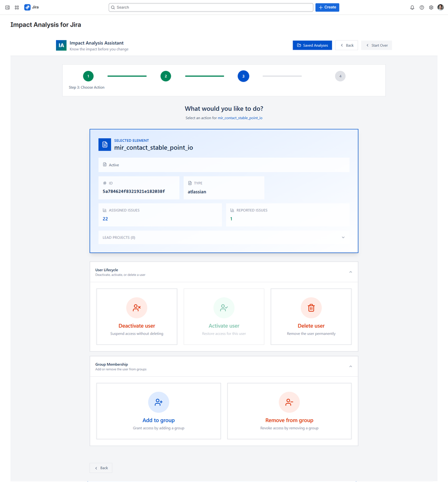
Task: Open the mir_contact_stable_point_io link
Action: [x=240, y=117]
